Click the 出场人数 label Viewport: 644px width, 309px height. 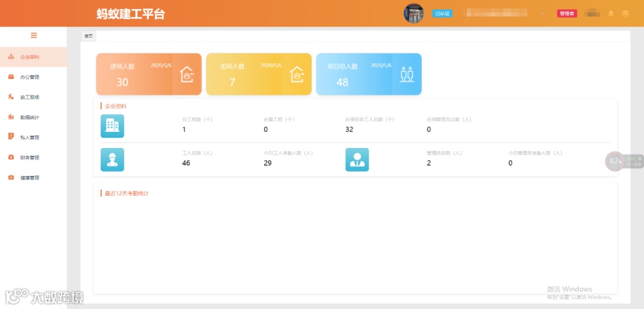pyautogui.click(x=233, y=66)
